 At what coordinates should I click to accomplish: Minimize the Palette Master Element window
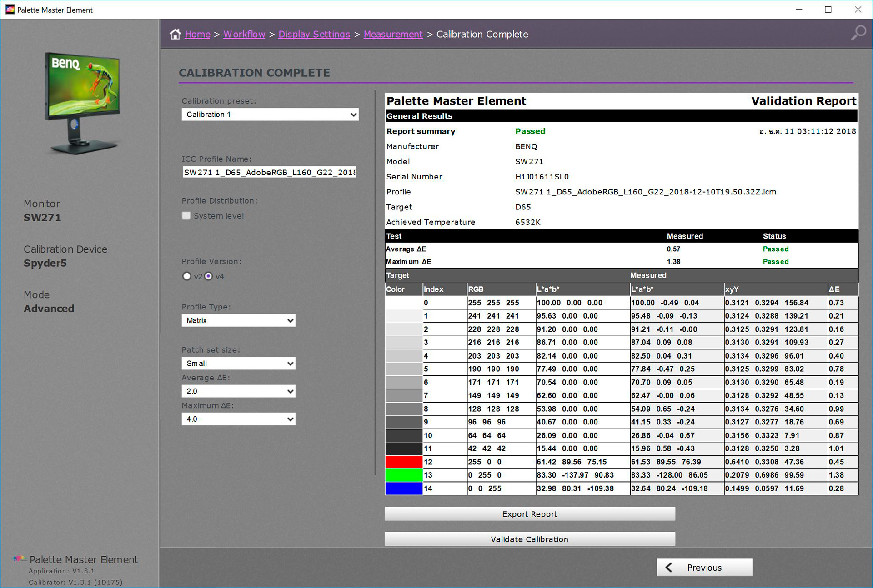[799, 10]
